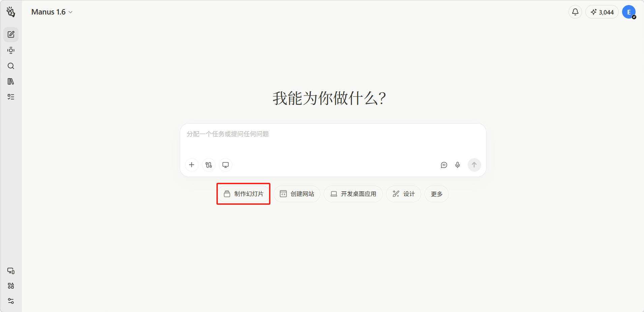Open the task checklist icon in sidebar
The height and width of the screenshot is (312, 644).
tap(11, 97)
